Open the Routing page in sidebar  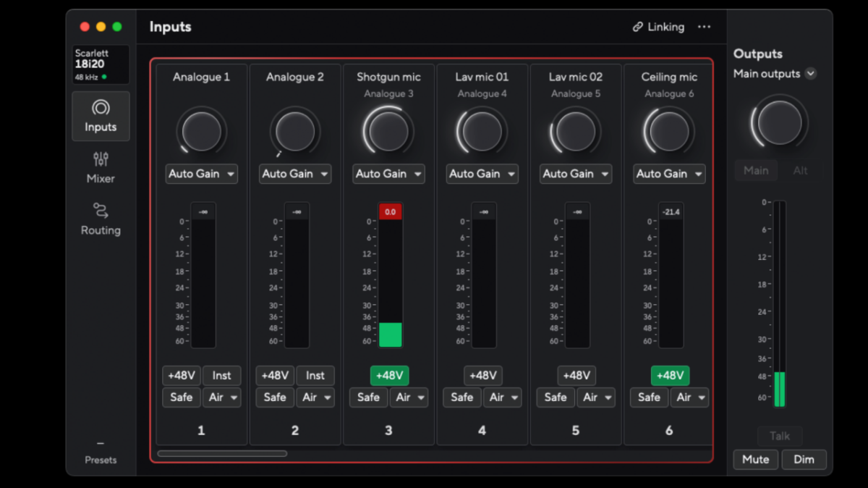click(101, 219)
